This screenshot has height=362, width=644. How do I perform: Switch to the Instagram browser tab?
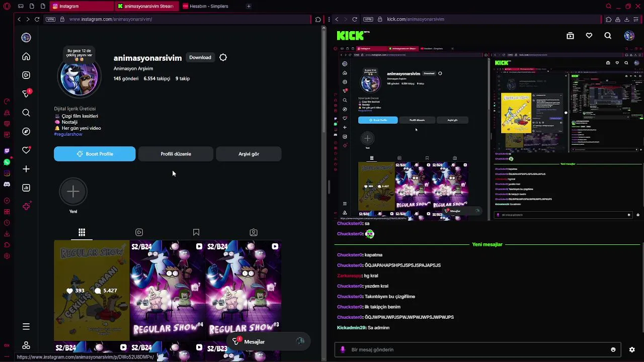[x=82, y=6]
